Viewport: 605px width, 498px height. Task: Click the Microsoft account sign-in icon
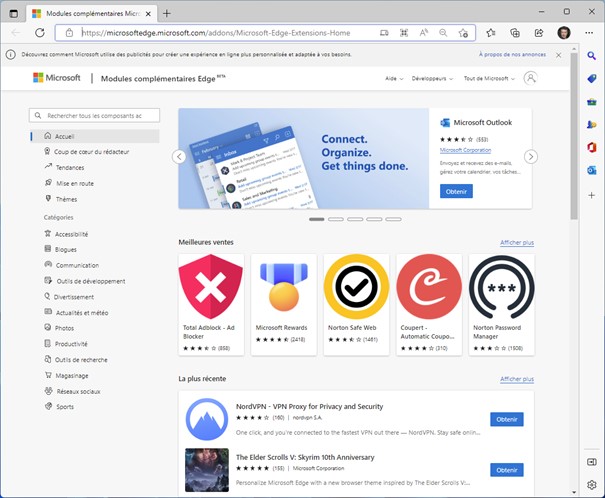tap(530, 78)
